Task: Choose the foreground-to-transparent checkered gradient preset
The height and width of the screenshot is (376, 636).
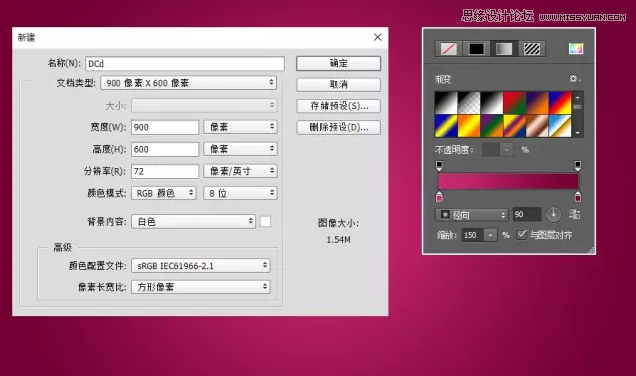Action: point(469,103)
